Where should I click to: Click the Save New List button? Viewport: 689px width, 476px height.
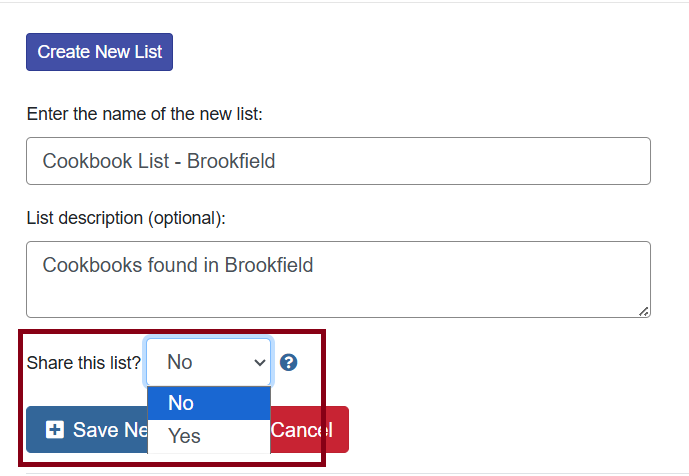88,430
